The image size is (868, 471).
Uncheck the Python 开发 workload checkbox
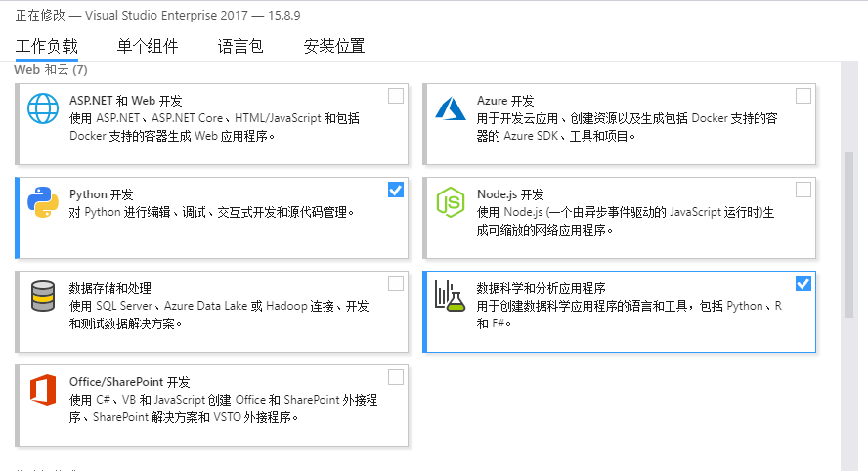pos(396,190)
